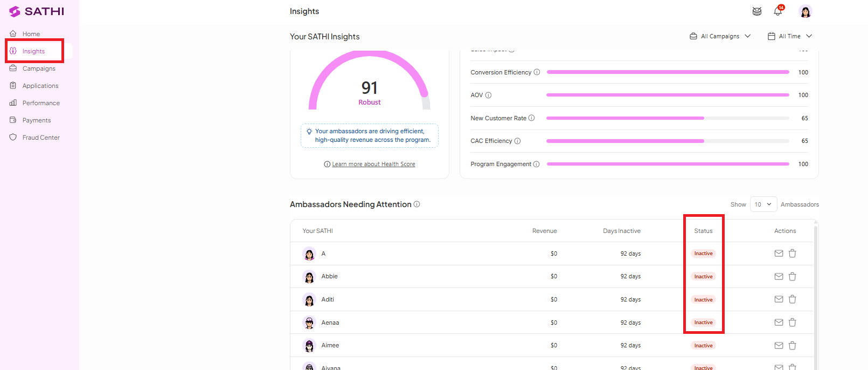Click Abbie's avatar thumbnail
Viewport: 868px width, 370px height.
pos(309,277)
